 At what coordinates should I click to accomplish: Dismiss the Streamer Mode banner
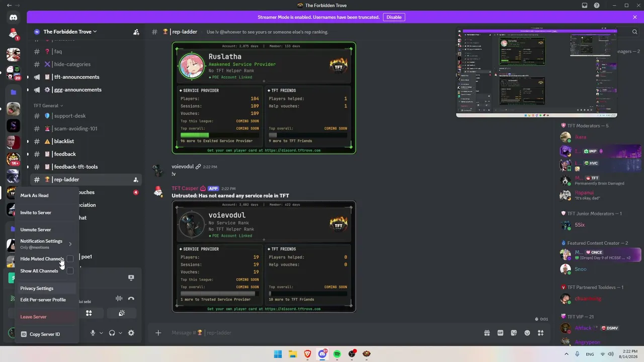click(635, 17)
